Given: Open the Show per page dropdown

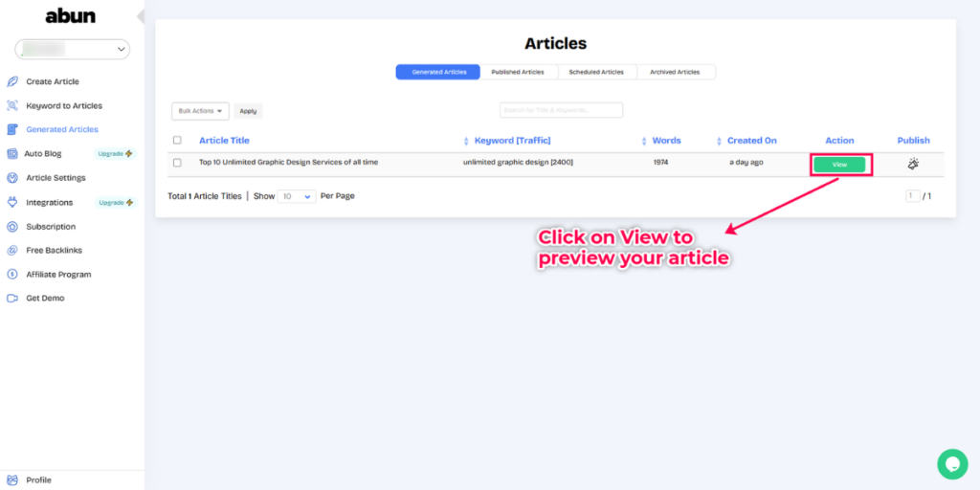Looking at the screenshot, I should coord(297,196).
